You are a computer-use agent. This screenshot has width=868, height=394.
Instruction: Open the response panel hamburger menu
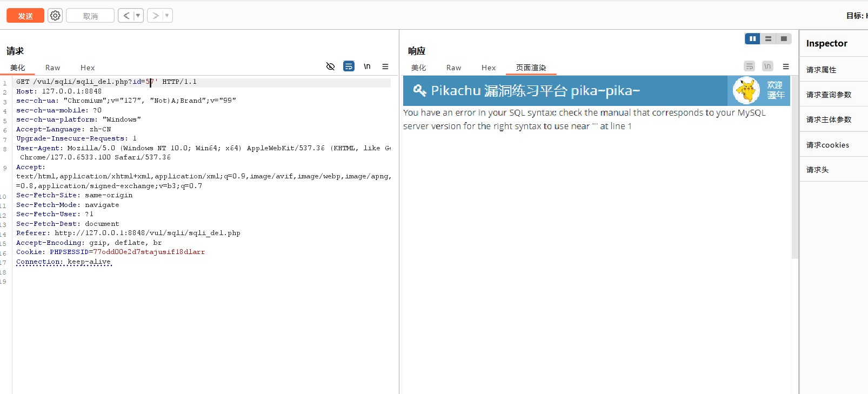point(786,66)
